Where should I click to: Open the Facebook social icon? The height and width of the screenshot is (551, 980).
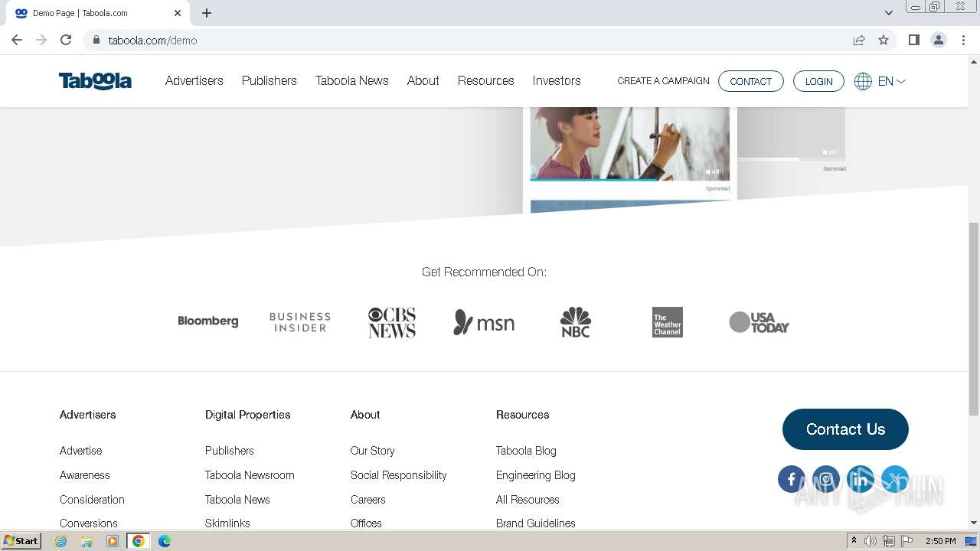[791, 480]
